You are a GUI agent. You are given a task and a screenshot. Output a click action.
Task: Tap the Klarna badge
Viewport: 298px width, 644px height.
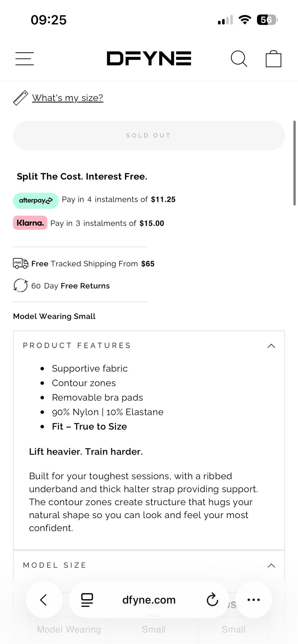click(x=30, y=223)
